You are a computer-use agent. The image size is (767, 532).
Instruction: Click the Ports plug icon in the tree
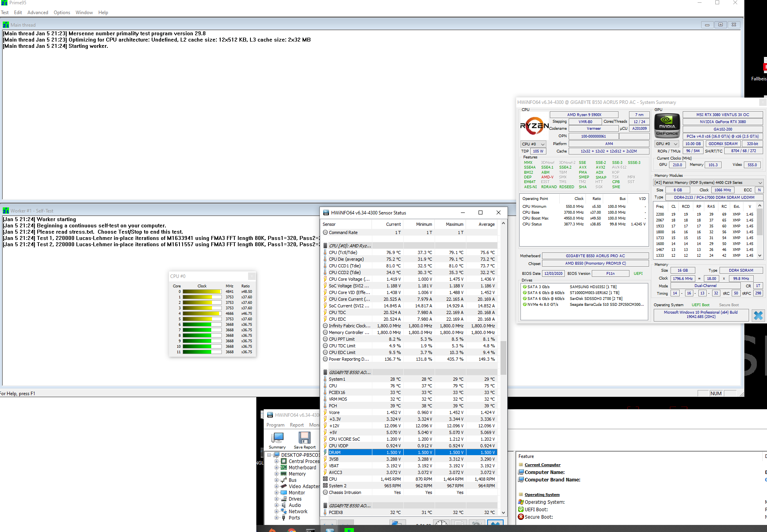pyautogui.click(x=284, y=518)
